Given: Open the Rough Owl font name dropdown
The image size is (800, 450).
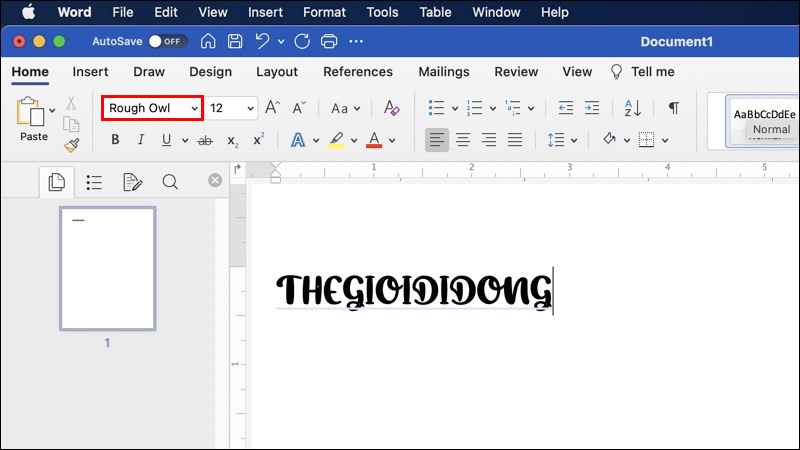Looking at the screenshot, I should (194, 109).
